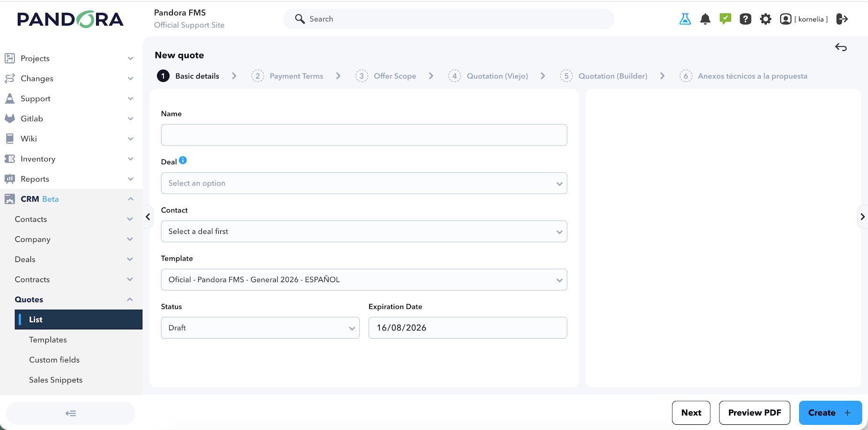Open the help question mark icon
868x430 pixels.
coord(745,19)
